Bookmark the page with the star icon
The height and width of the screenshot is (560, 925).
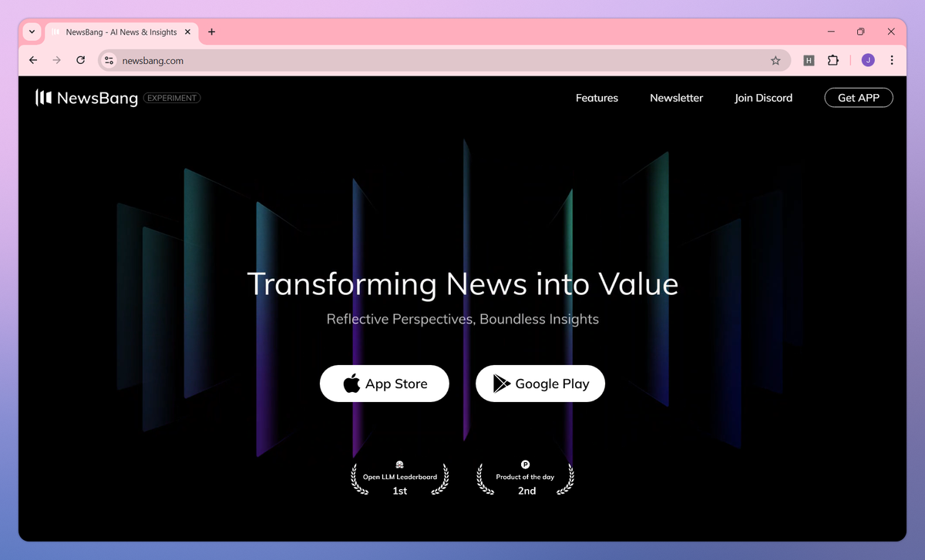tap(776, 59)
